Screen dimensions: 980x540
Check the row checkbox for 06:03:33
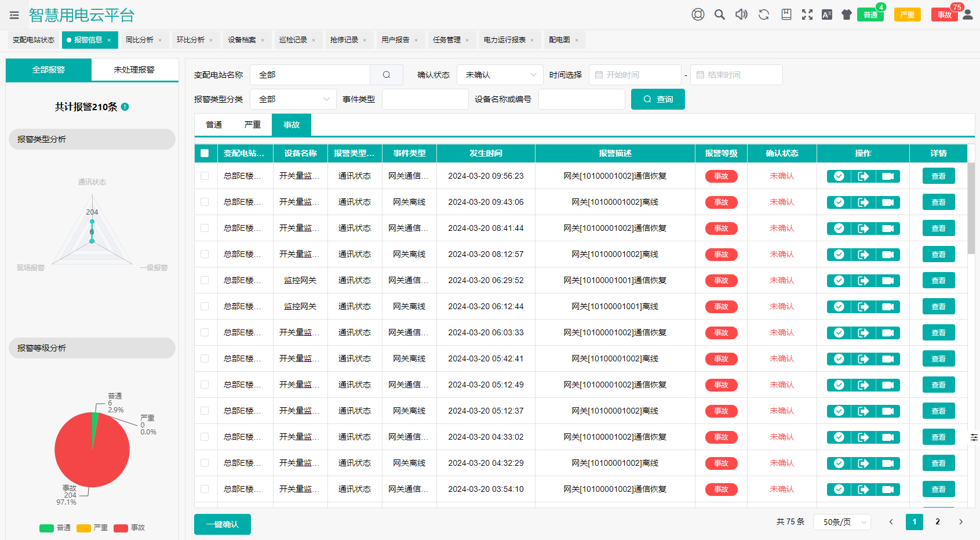[x=205, y=332]
